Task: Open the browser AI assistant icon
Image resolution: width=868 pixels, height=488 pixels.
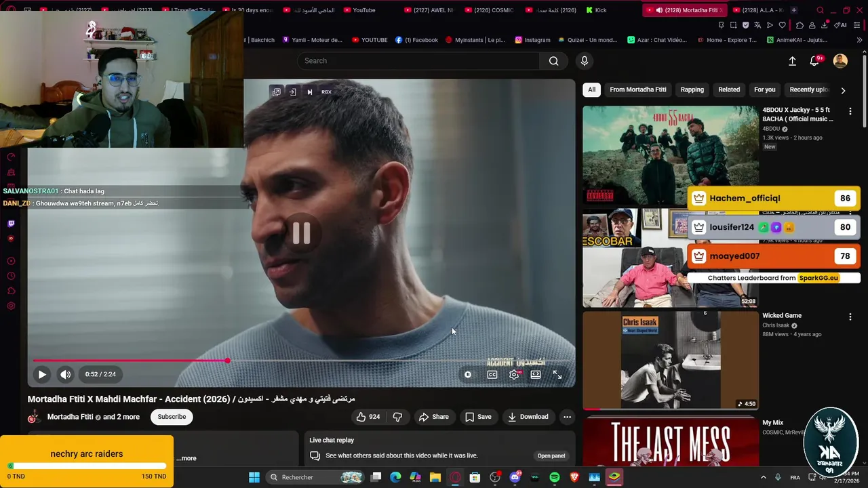Action: click(841, 25)
